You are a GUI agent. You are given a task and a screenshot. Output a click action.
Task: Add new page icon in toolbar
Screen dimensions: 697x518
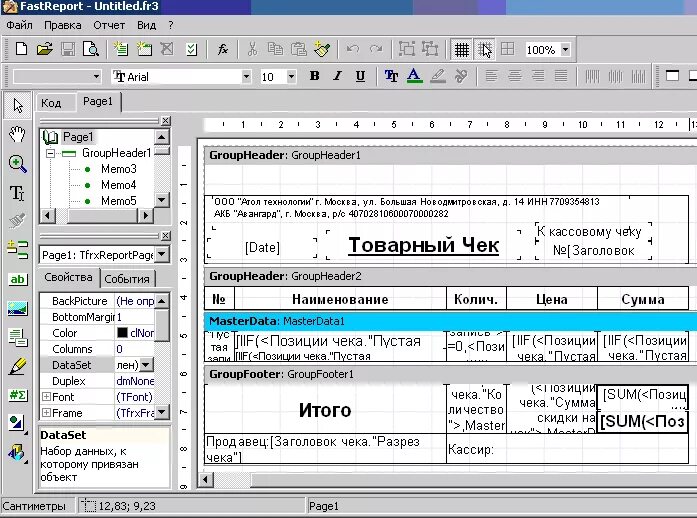point(120,49)
